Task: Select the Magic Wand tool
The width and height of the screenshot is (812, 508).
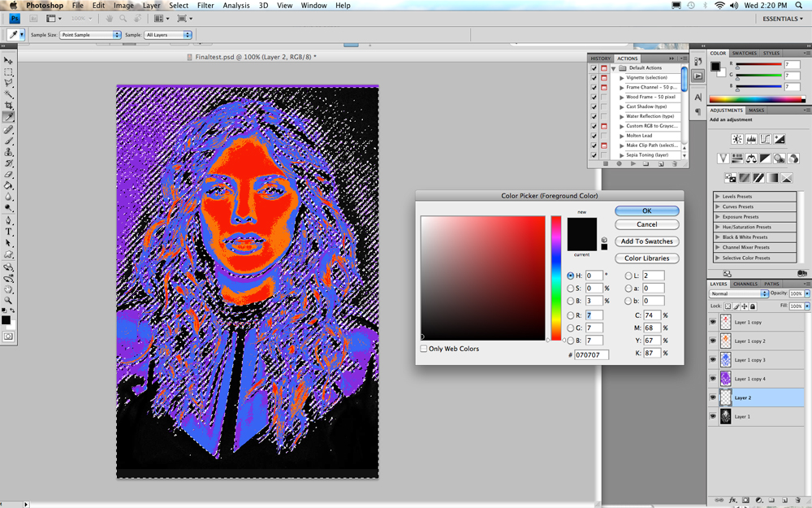Action: point(8,94)
